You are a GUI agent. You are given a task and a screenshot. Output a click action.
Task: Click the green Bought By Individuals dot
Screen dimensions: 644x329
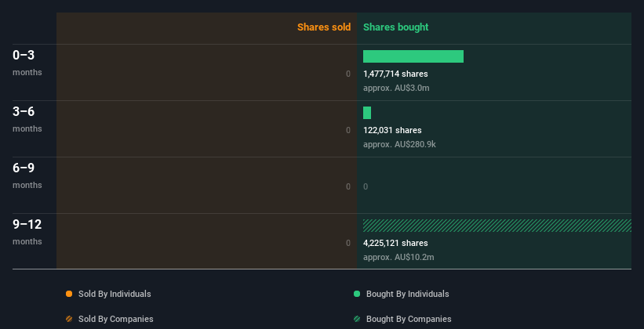(x=357, y=294)
